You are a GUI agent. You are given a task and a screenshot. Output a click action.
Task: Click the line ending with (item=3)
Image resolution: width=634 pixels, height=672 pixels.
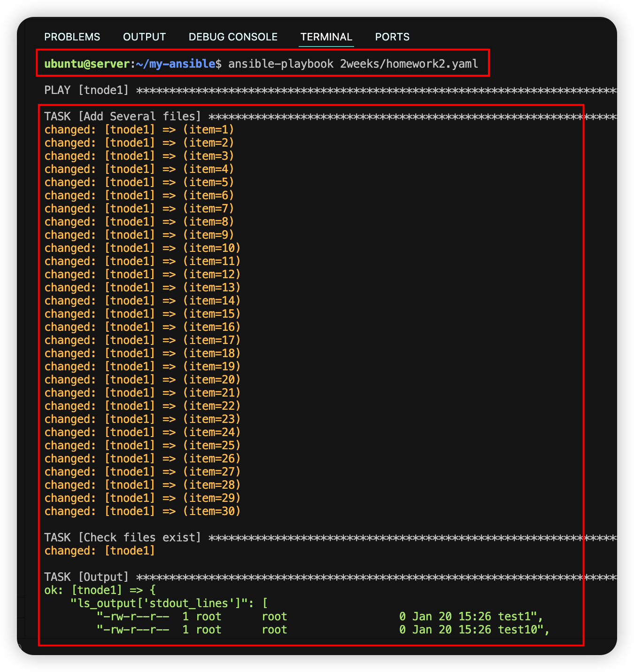coord(139,156)
